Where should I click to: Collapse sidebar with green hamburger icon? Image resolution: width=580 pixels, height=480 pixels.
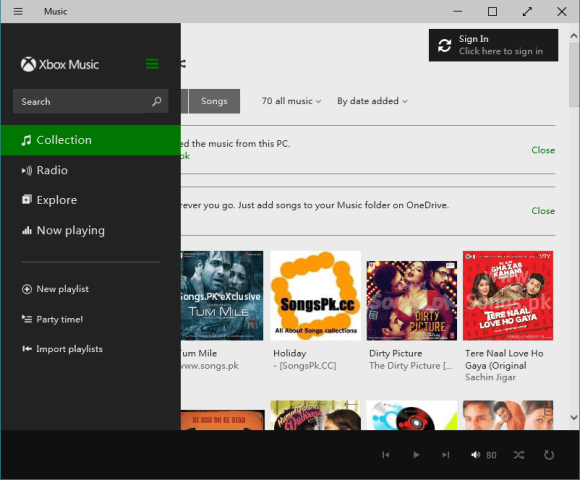pyautogui.click(x=152, y=64)
